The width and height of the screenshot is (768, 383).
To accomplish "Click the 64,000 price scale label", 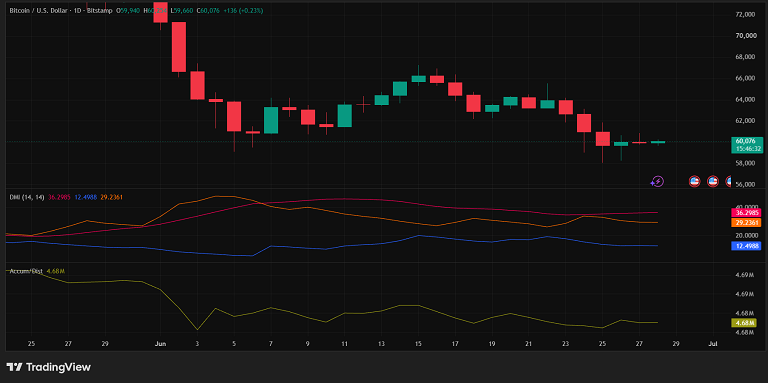I will 744,100.
